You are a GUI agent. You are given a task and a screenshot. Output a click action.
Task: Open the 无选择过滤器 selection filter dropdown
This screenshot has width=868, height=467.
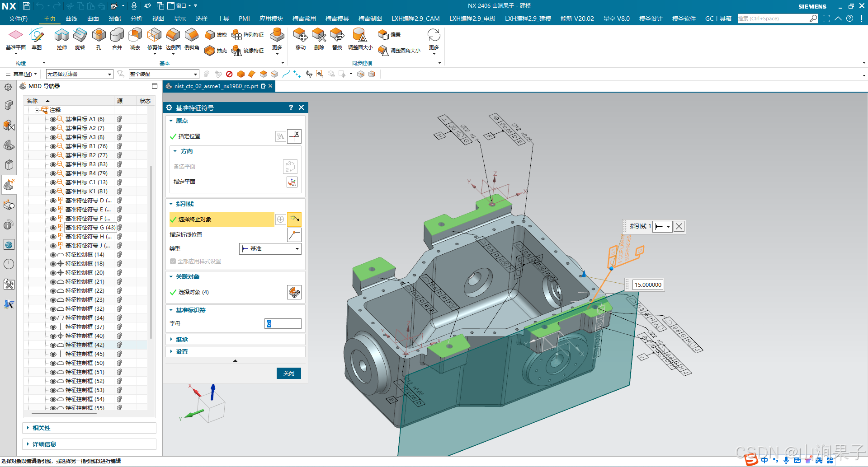(x=80, y=74)
